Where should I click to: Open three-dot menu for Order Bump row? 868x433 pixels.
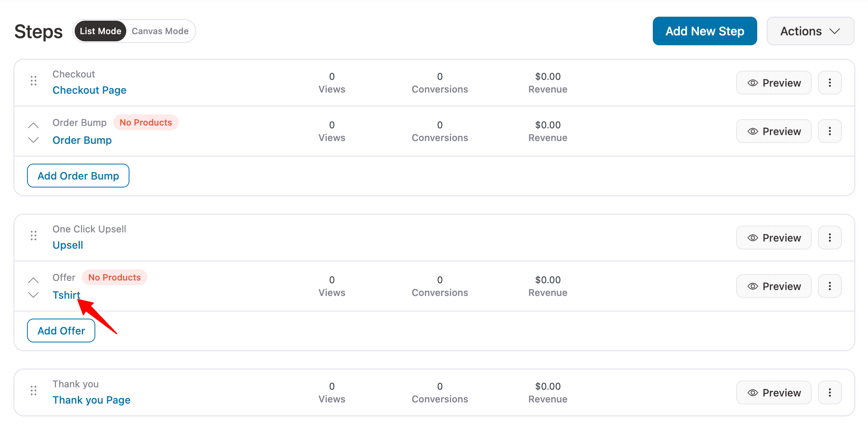829,131
